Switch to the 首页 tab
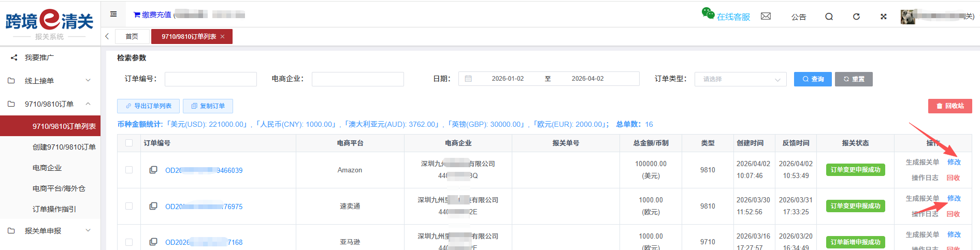Screen dimensions: 980x250 132,37
